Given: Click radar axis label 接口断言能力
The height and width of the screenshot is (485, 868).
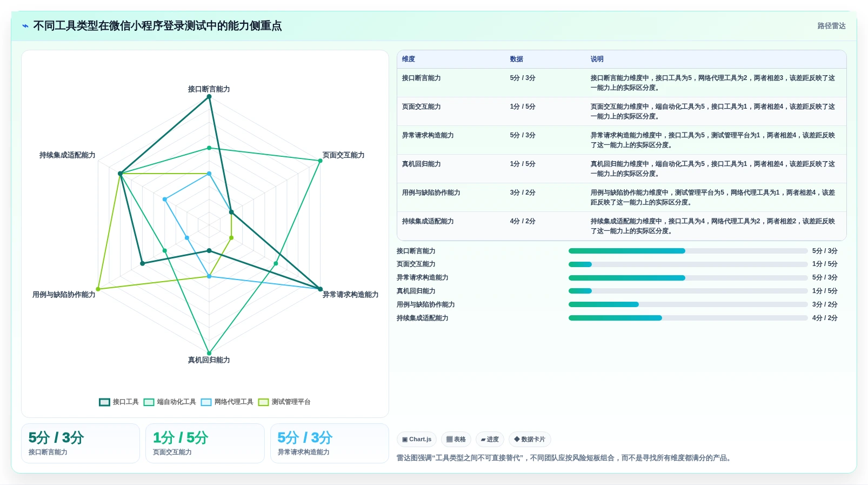Looking at the screenshot, I should tap(209, 89).
